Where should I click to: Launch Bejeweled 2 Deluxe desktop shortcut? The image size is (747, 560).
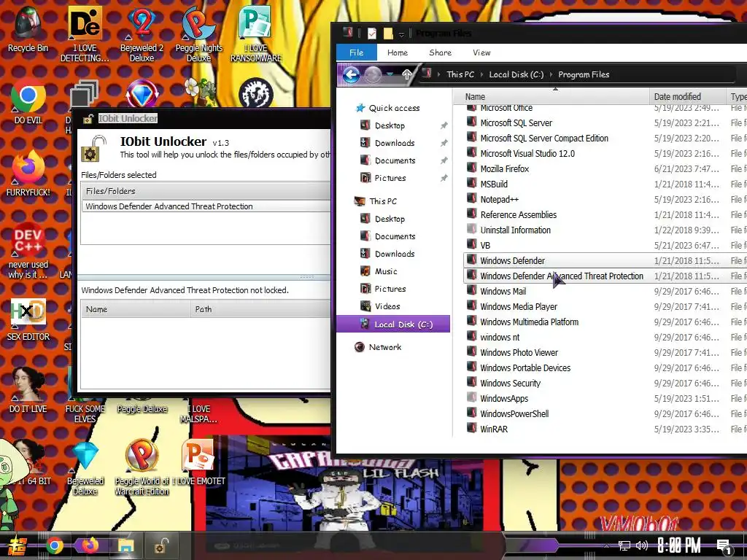tap(142, 34)
